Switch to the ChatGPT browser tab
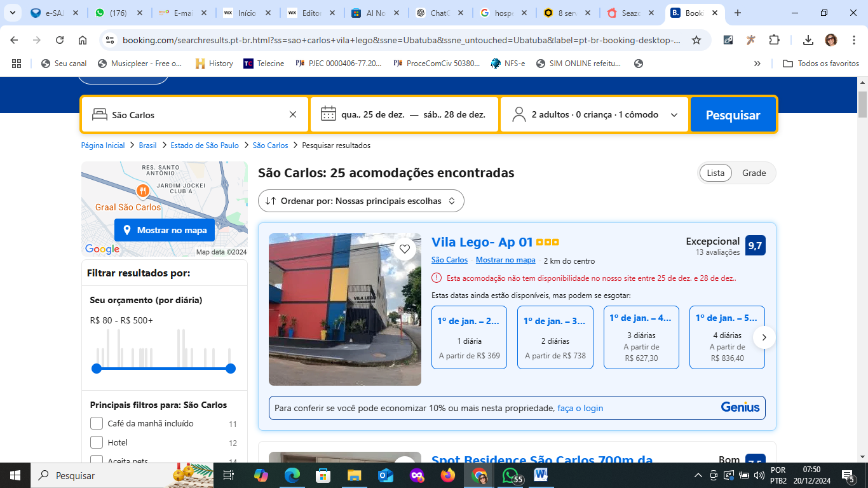Image resolution: width=868 pixels, height=488 pixels. pos(440,13)
